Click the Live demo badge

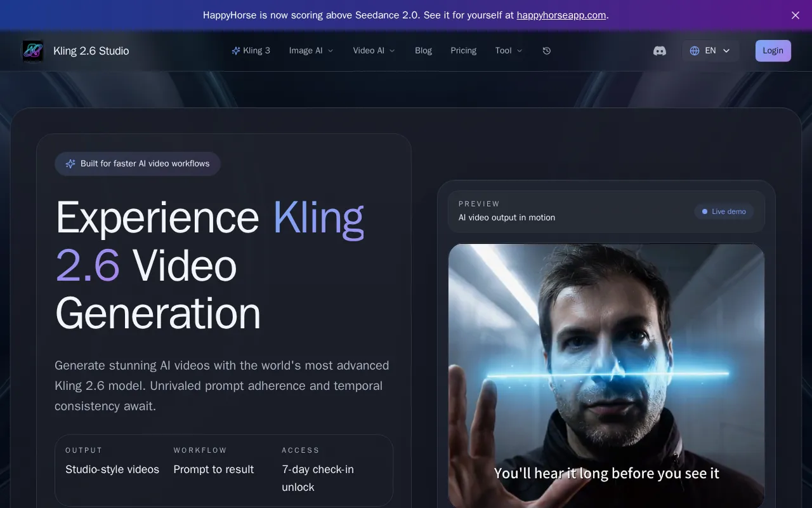(724, 211)
